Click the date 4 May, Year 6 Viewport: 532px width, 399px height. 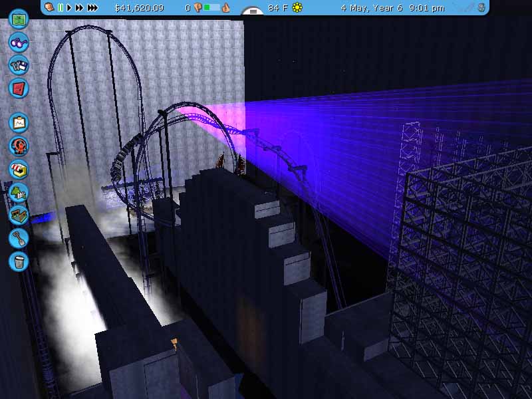(x=372, y=8)
